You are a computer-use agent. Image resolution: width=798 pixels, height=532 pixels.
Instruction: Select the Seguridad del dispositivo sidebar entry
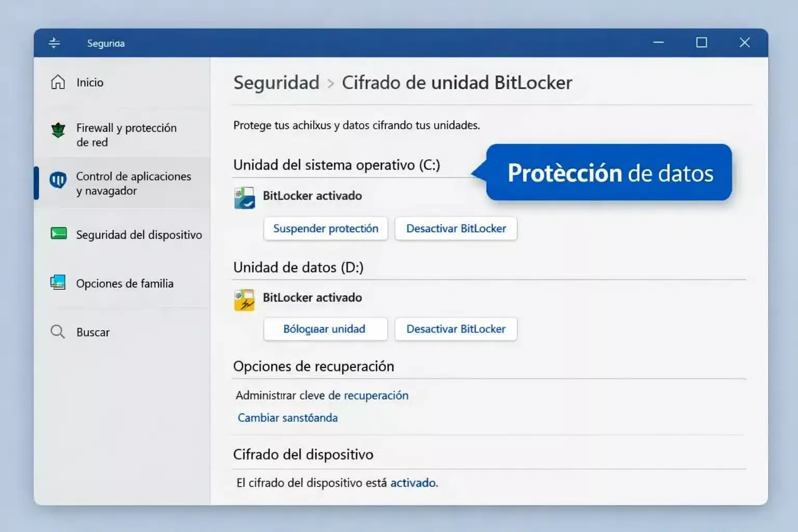click(x=139, y=234)
